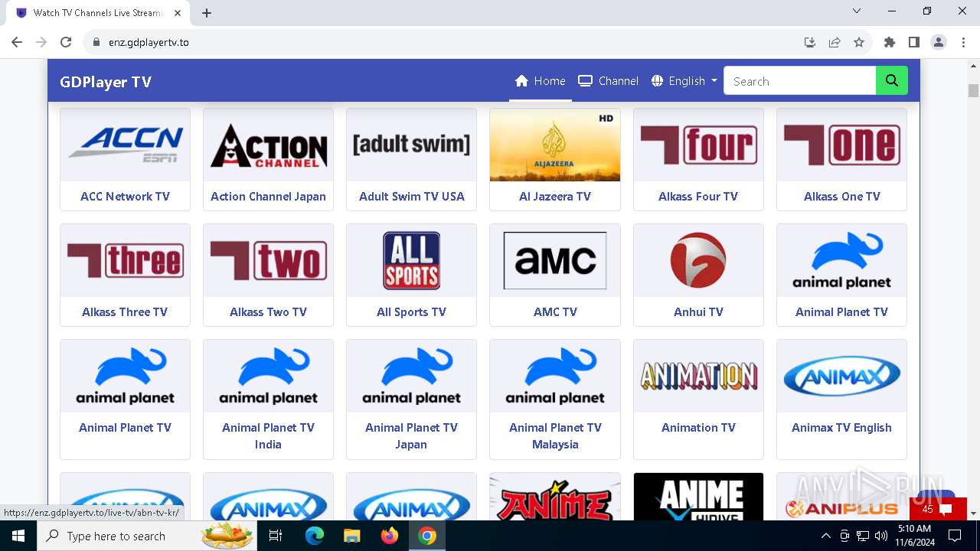
Task: Open Animax TV English link
Action: coord(841,428)
